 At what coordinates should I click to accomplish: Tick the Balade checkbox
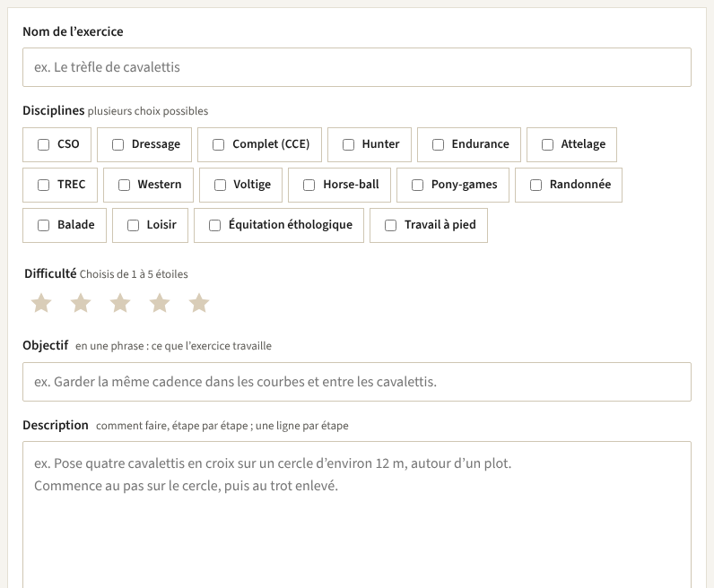(x=43, y=226)
